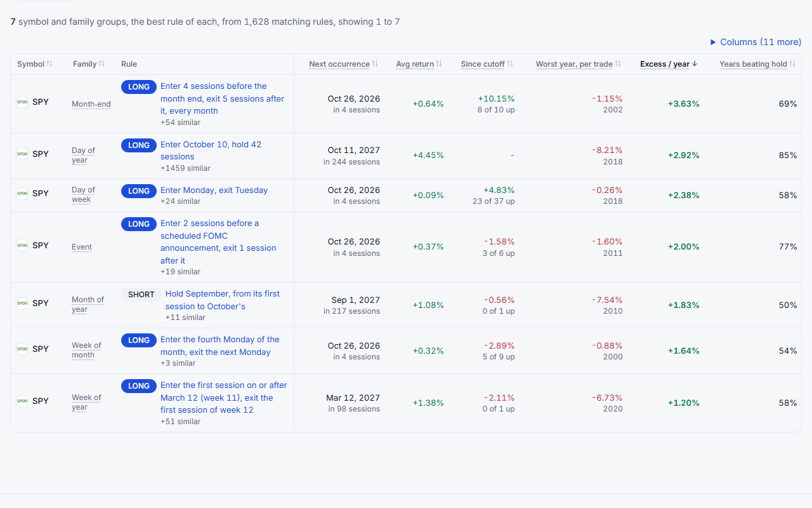The height and width of the screenshot is (508, 812).
Task: Click LONG badge on October 10 rule
Action: point(139,145)
